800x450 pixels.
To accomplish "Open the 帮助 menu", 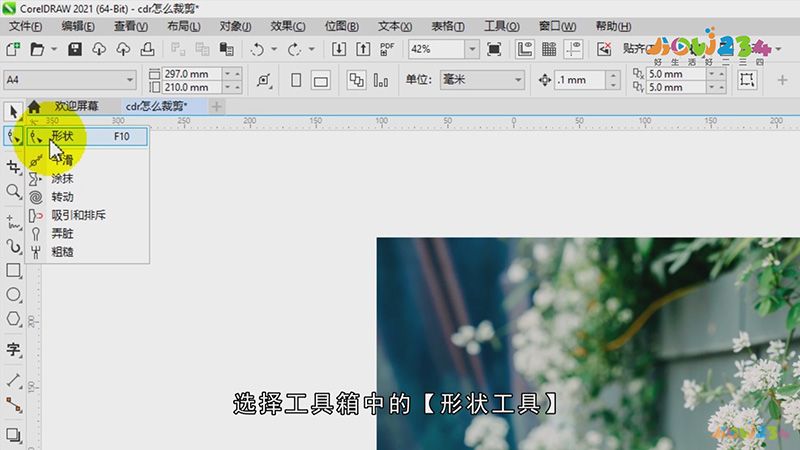I will (613, 26).
